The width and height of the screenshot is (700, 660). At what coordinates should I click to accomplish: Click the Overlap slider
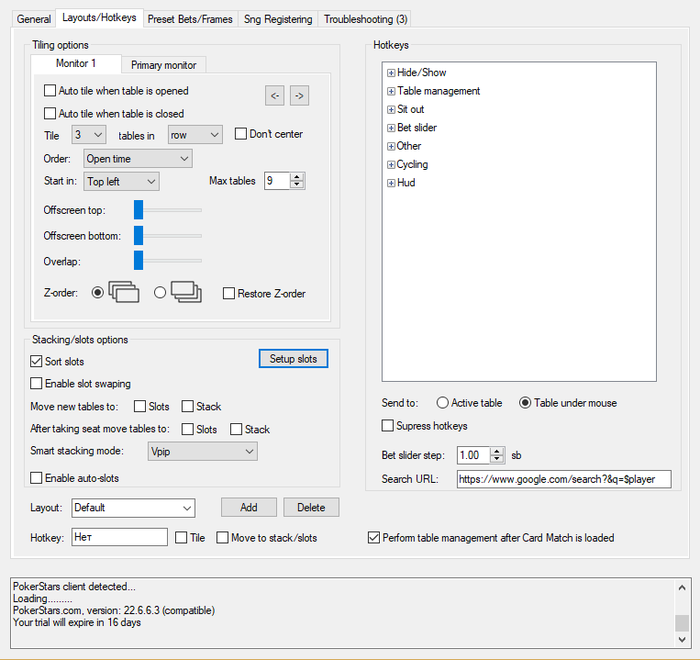tap(167, 260)
